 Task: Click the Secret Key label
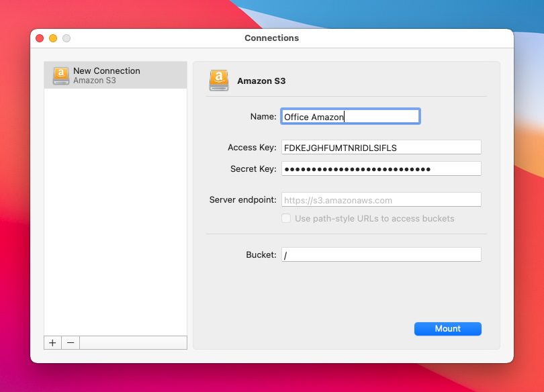(x=253, y=169)
